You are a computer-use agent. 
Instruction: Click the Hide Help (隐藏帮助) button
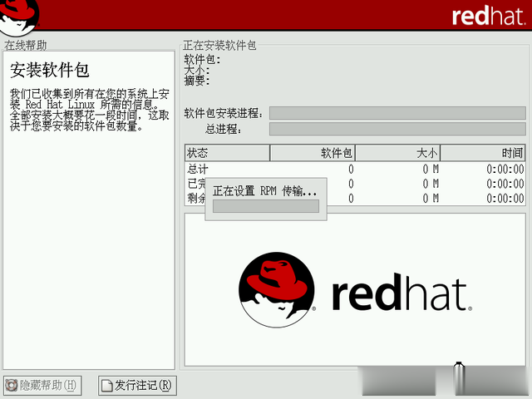42,385
